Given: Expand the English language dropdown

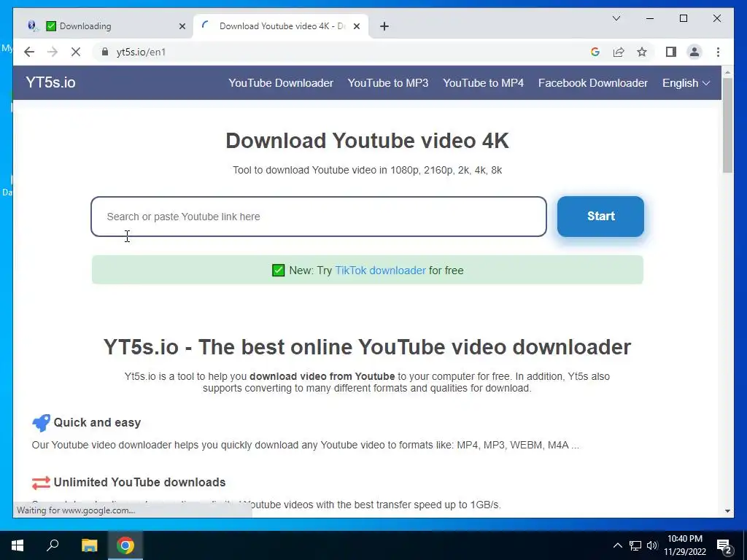Looking at the screenshot, I should point(686,83).
